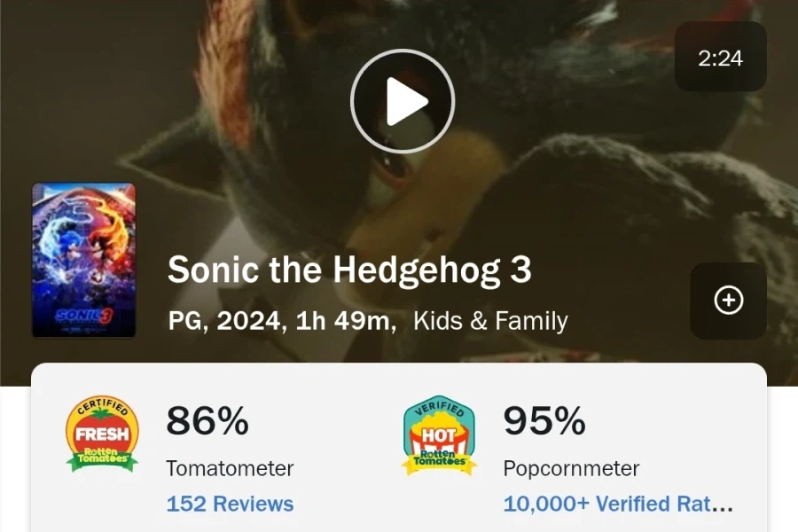Select the 95% Popcornmeter score
The image size is (798, 532).
(544, 421)
